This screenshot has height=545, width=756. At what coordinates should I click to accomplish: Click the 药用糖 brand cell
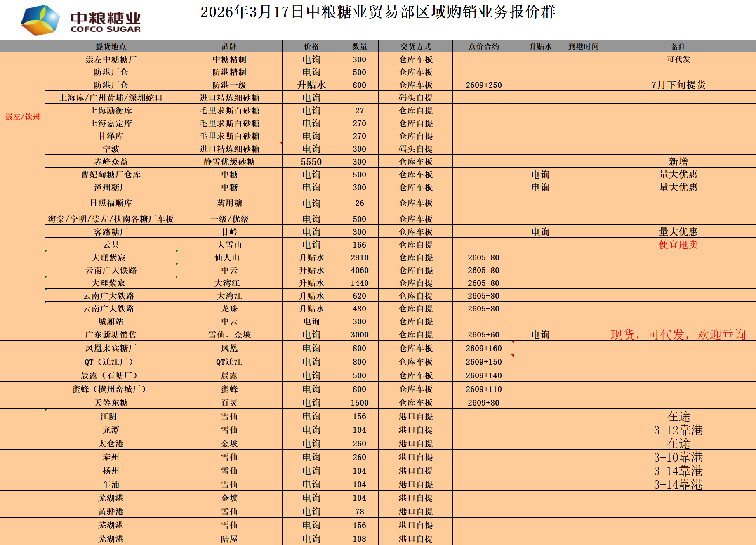tap(229, 203)
